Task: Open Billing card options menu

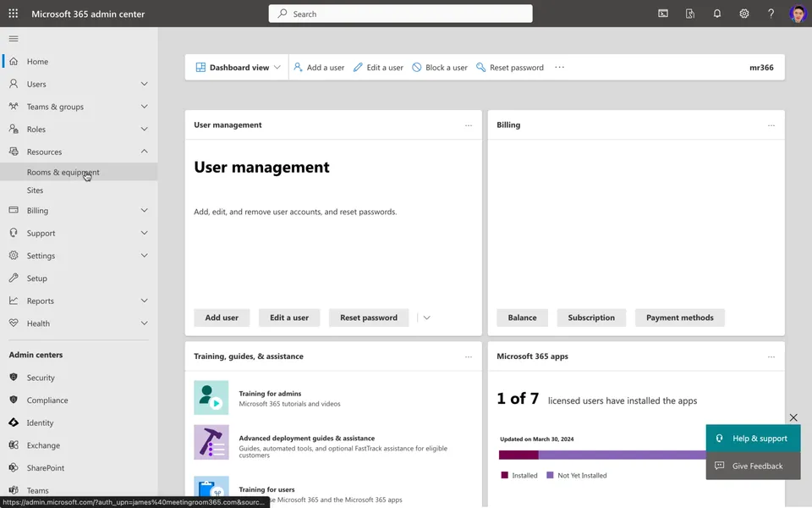Action: pos(771,125)
